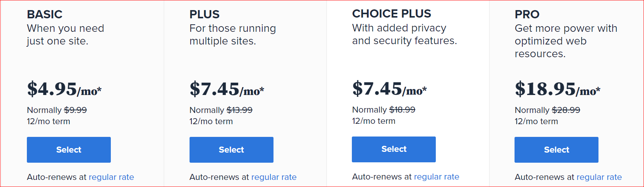Follow regular rate link under CHOICE PLUS
The height and width of the screenshot is (187, 644).
[x=437, y=177]
